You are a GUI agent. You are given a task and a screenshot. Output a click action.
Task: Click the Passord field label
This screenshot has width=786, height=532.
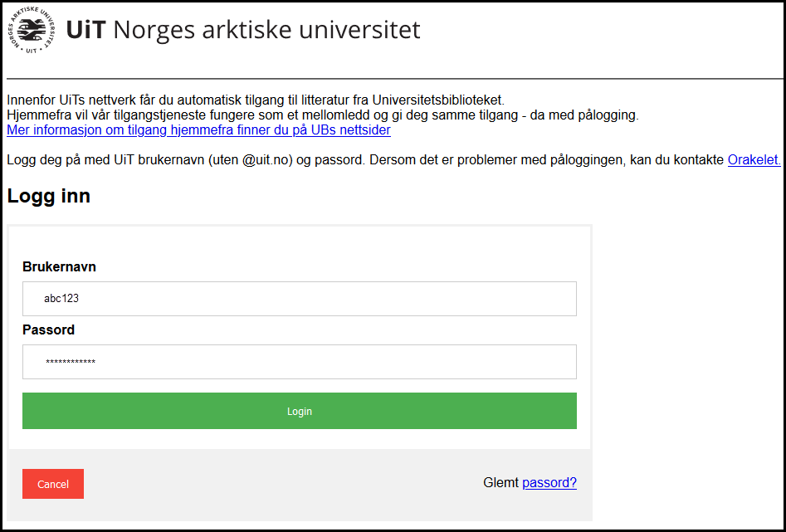click(48, 329)
